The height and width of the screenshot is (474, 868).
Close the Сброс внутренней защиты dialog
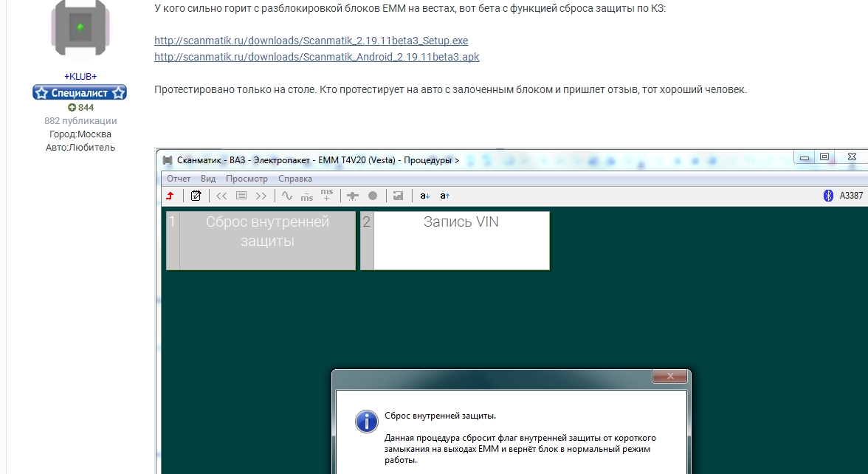[670, 376]
